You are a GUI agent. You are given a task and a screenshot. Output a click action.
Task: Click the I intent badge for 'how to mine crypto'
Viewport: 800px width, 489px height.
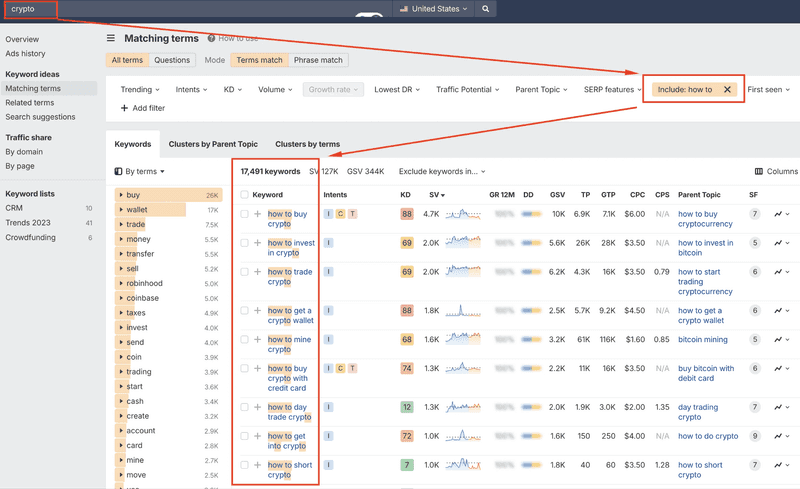coord(329,339)
